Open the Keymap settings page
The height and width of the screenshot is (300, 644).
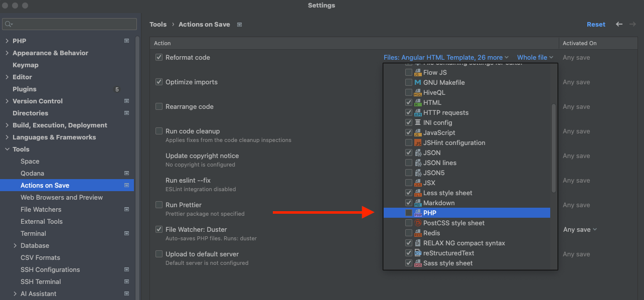26,65
